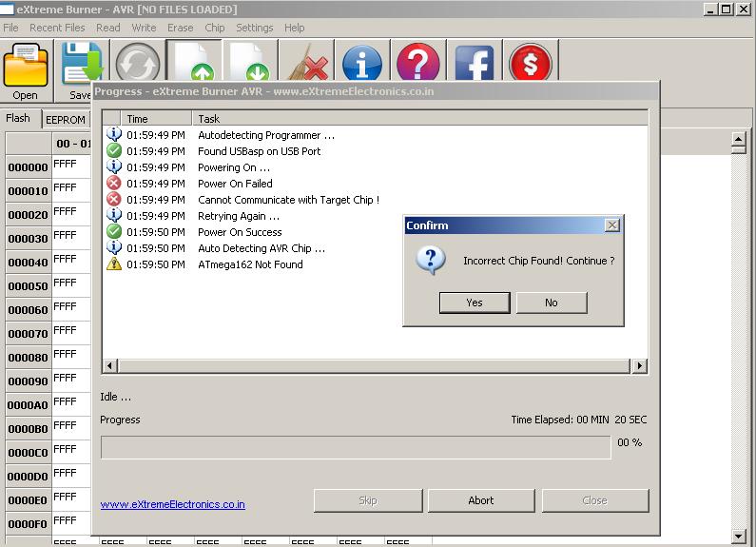Click the Read All page icon with up arrow
This screenshot has height=547, width=756.
(x=194, y=62)
